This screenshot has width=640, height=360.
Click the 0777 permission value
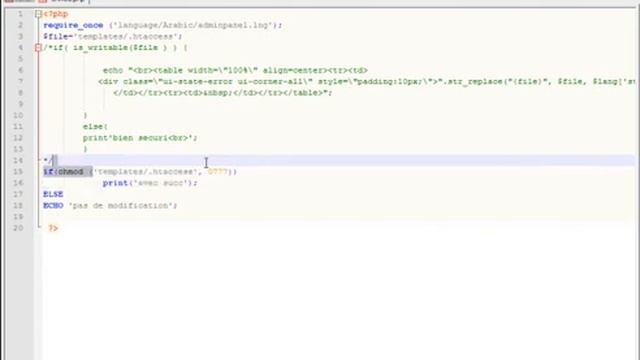click(x=218, y=172)
